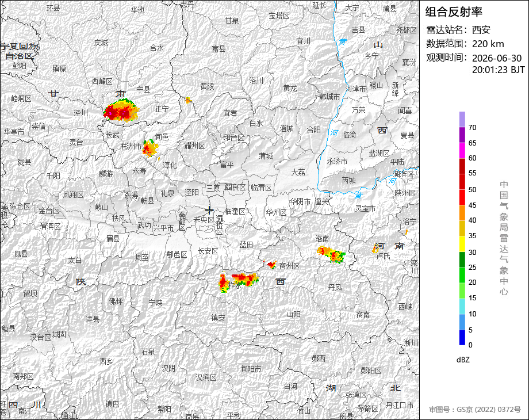Click the 富平 map label
Image resolution: width=529 pixels, height=420 pixels.
click(227, 165)
